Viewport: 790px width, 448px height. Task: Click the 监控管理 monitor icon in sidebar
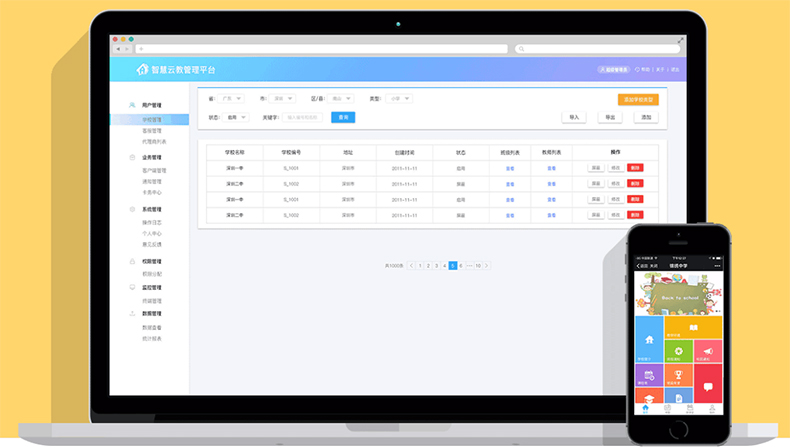[133, 287]
